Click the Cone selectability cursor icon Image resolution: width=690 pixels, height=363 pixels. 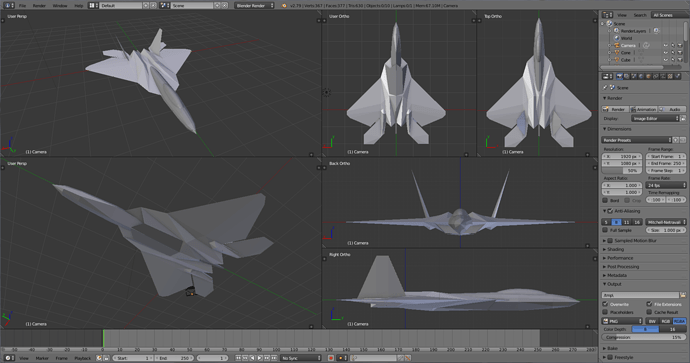click(x=673, y=52)
